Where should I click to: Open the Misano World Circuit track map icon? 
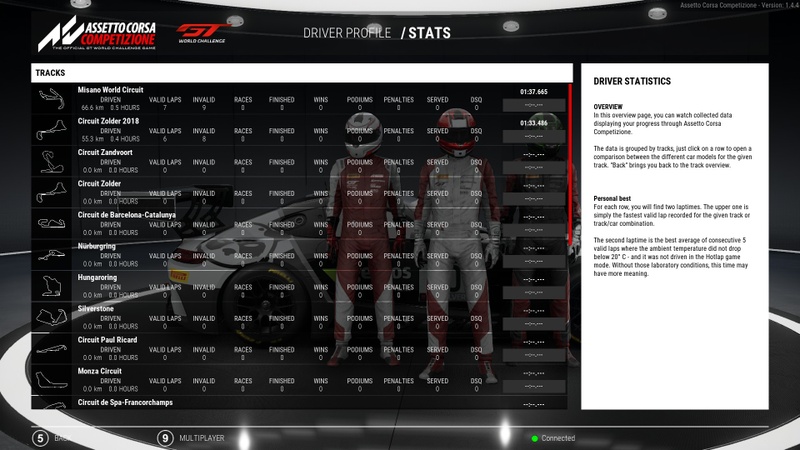[52, 99]
